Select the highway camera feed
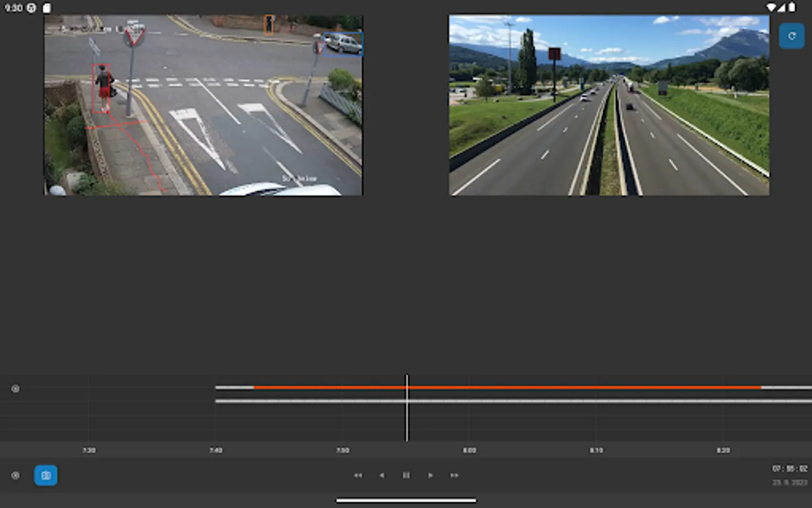Screen dimensions: 812x508 [609, 104]
